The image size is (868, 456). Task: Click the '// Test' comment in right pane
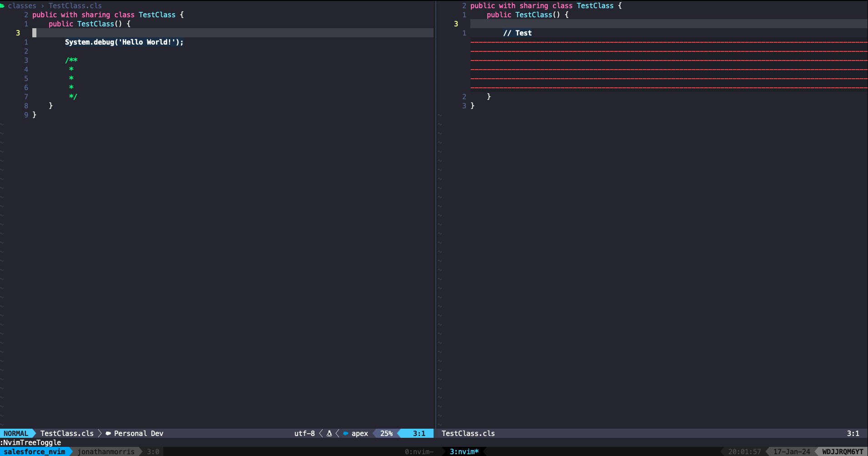pyautogui.click(x=517, y=33)
